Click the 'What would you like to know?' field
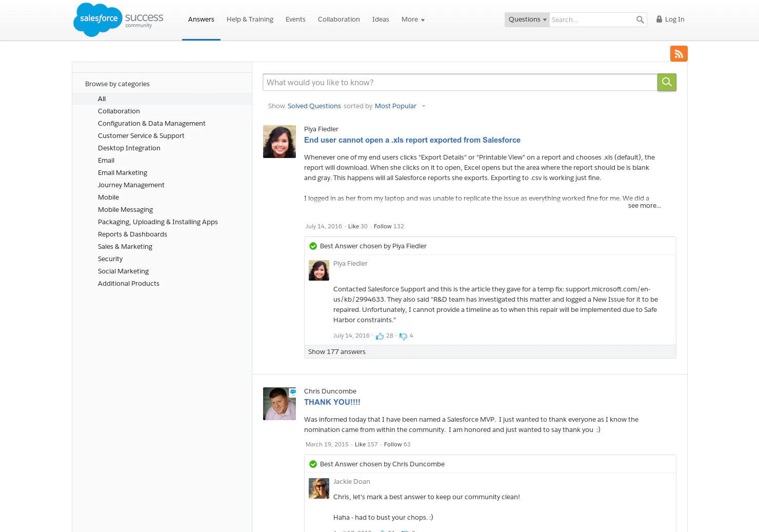This screenshot has height=532, width=759. point(460,82)
